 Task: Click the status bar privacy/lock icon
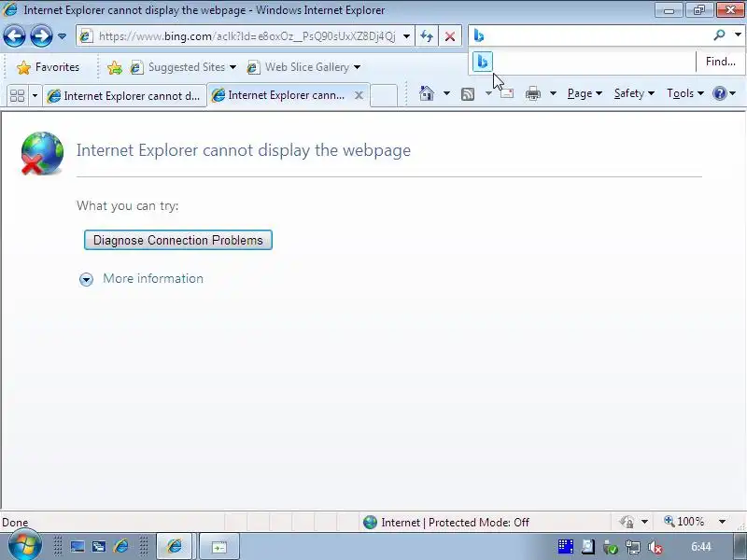627,523
